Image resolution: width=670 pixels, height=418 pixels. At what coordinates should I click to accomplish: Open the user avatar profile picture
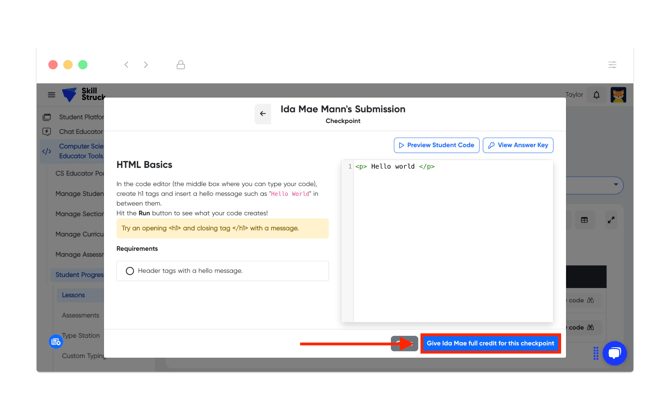[x=618, y=95]
